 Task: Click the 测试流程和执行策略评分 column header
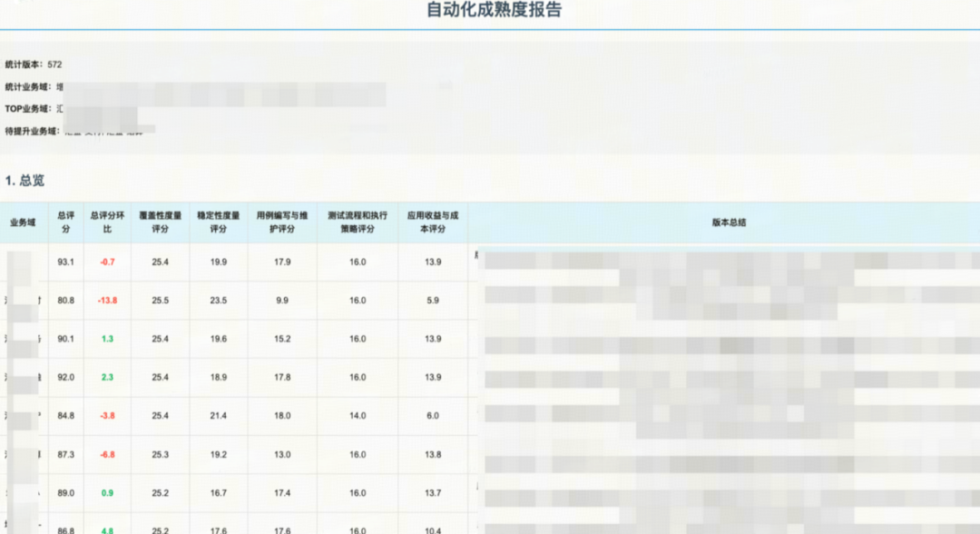point(358,222)
